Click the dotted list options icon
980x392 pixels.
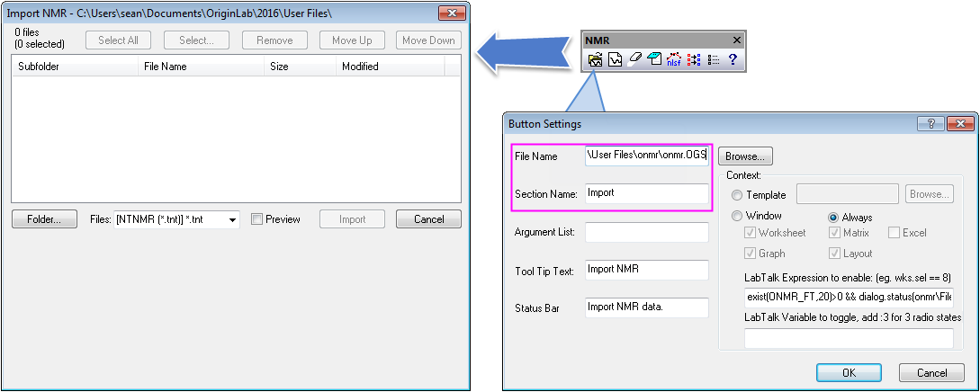[x=713, y=60]
